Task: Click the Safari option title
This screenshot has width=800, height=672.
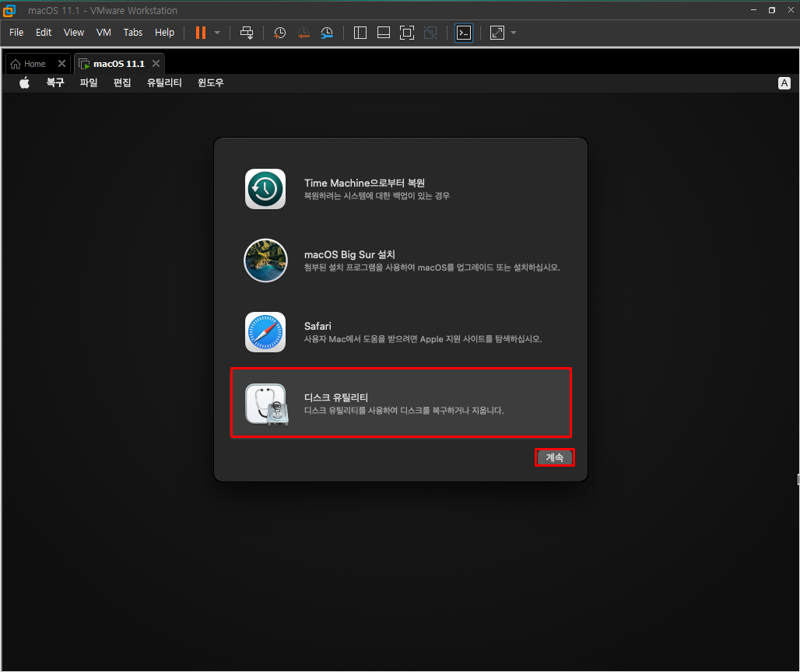Action: 318,326
